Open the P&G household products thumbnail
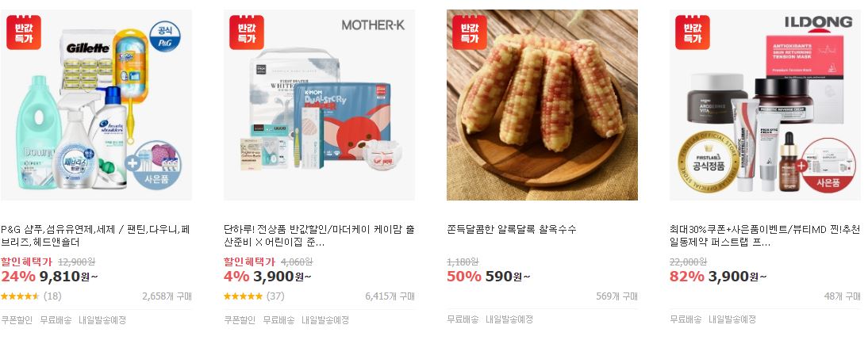The height and width of the screenshot is (340, 868). (x=96, y=105)
